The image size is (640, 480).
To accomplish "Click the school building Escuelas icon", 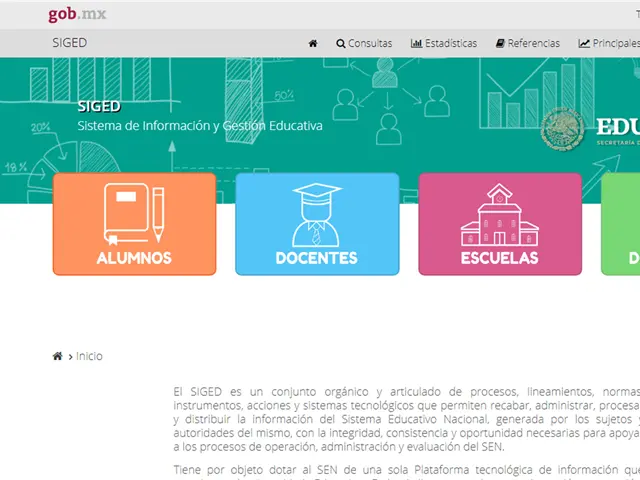I will pos(499,214).
